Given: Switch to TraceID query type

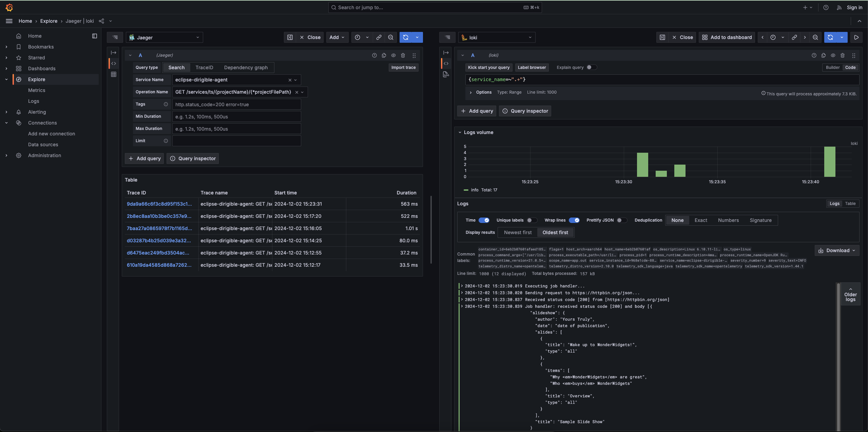Looking at the screenshot, I should 204,68.
